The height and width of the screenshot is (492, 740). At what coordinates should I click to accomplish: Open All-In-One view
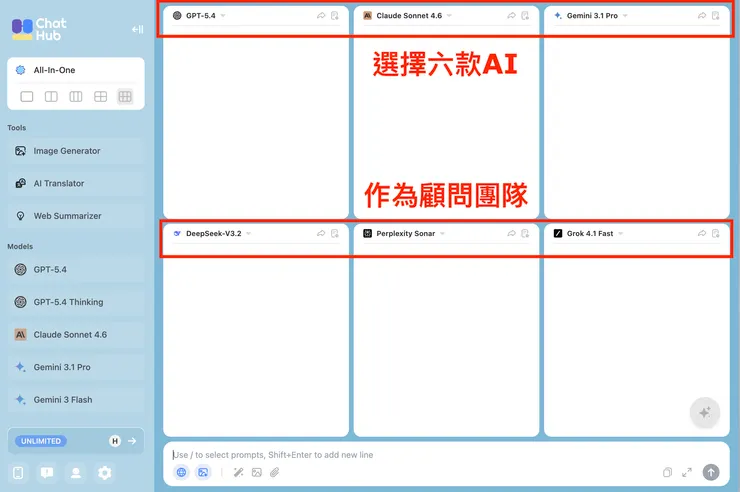pos(76,70)
